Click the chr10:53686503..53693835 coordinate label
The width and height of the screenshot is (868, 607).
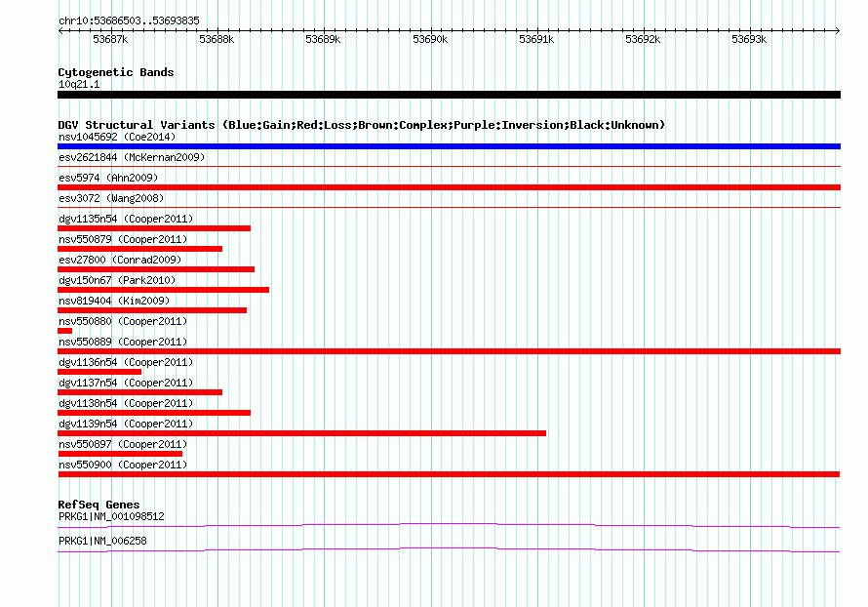[129, 20]
